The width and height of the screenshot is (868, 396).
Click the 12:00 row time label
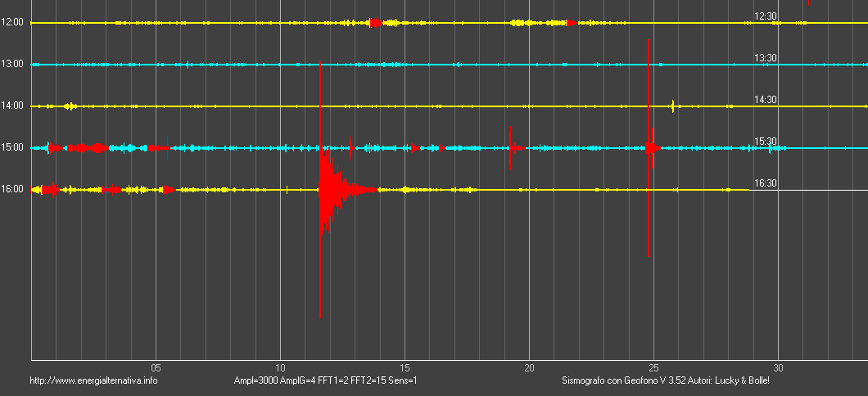12,22
